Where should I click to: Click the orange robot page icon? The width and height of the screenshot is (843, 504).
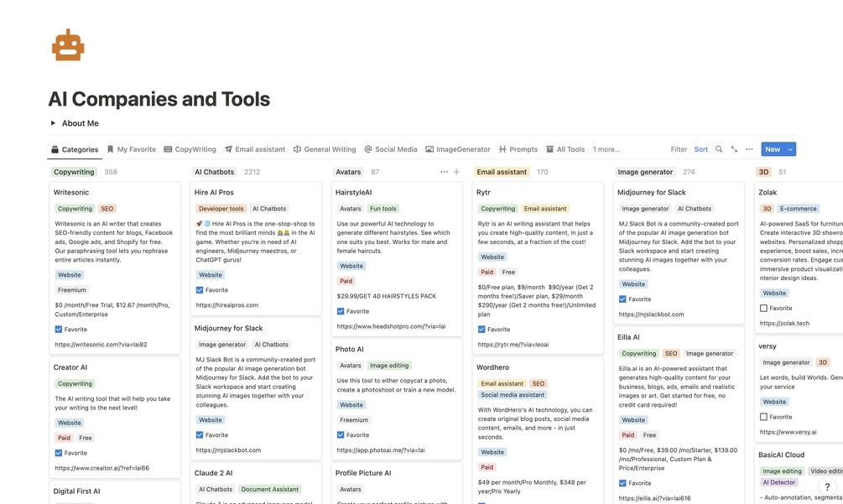[68, 44]
